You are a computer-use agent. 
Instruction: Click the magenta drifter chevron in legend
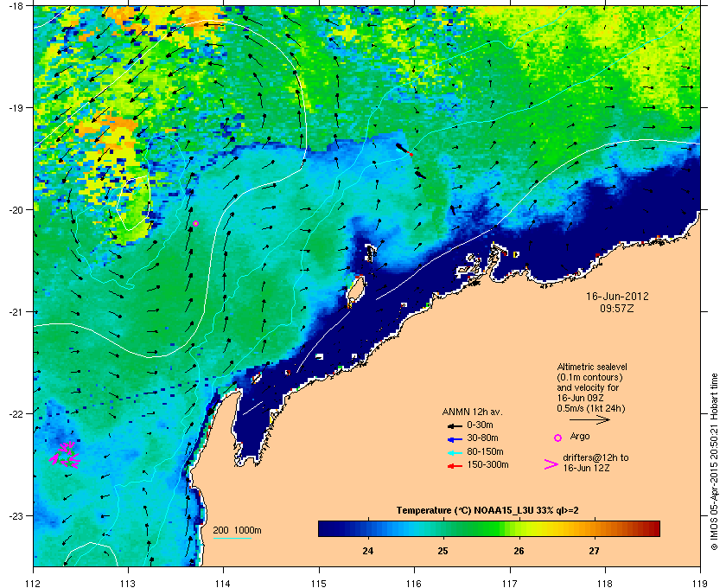click(551, 464)
